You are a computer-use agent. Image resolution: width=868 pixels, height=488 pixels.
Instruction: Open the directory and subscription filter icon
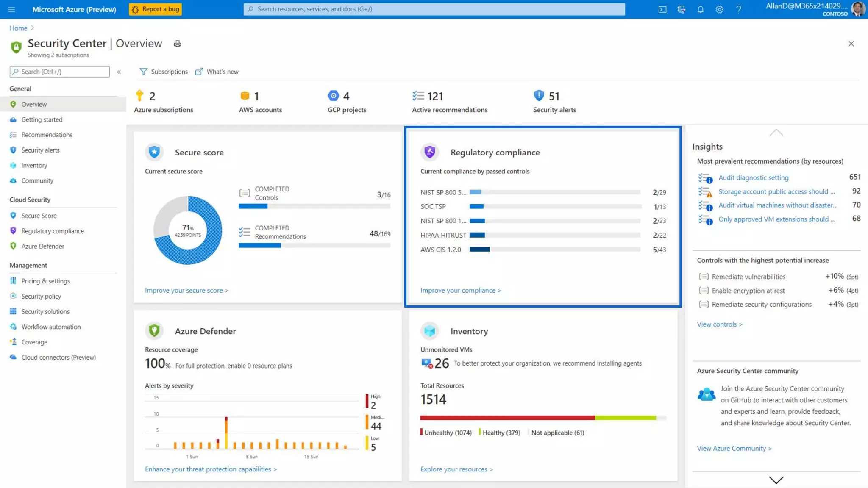coord(681,9)
